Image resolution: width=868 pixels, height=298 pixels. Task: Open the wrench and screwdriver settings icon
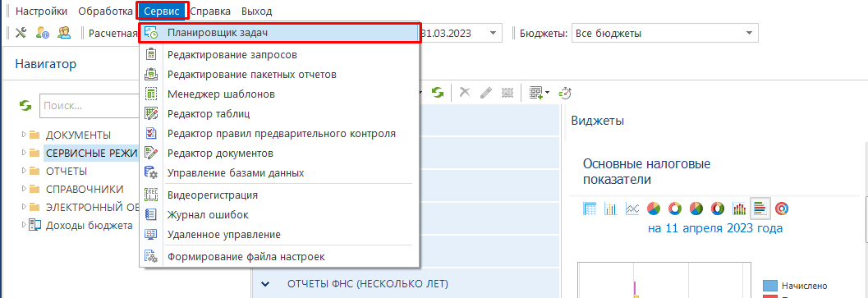(x=21, y=33)
